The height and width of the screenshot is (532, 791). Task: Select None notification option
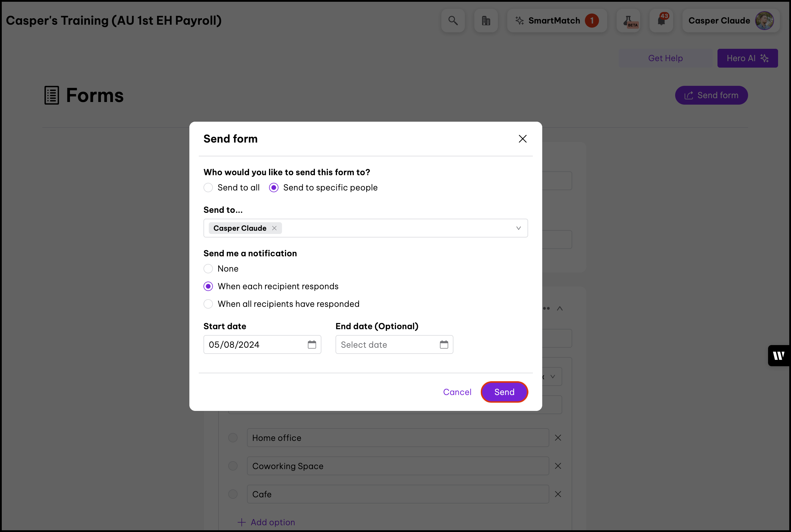208,269
